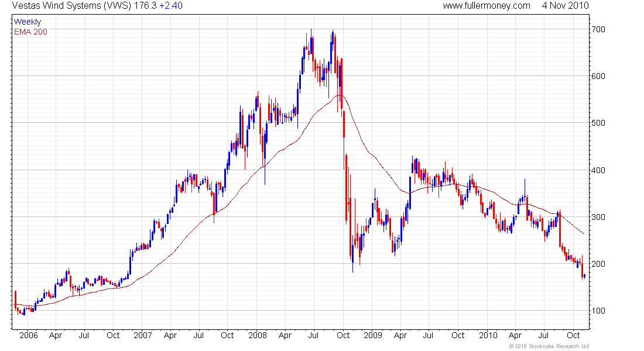Click the +2.40 price change value
This screenshot has width=644, height=351.
click(x=171, y=6)
